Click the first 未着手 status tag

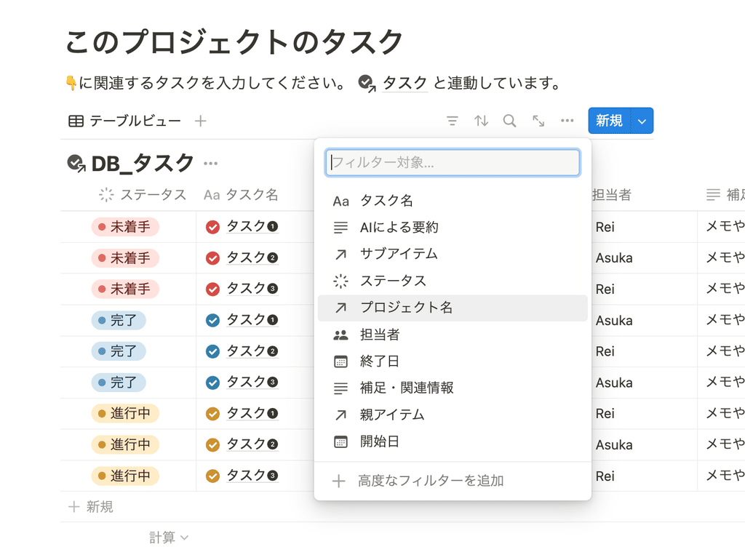(125, 227)
